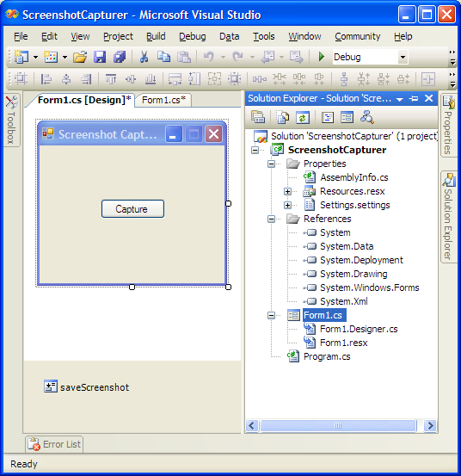Image resolution: width=461 pixels, height=476 pixels.
Task: Open the Build menu
Action: [156, 36]
